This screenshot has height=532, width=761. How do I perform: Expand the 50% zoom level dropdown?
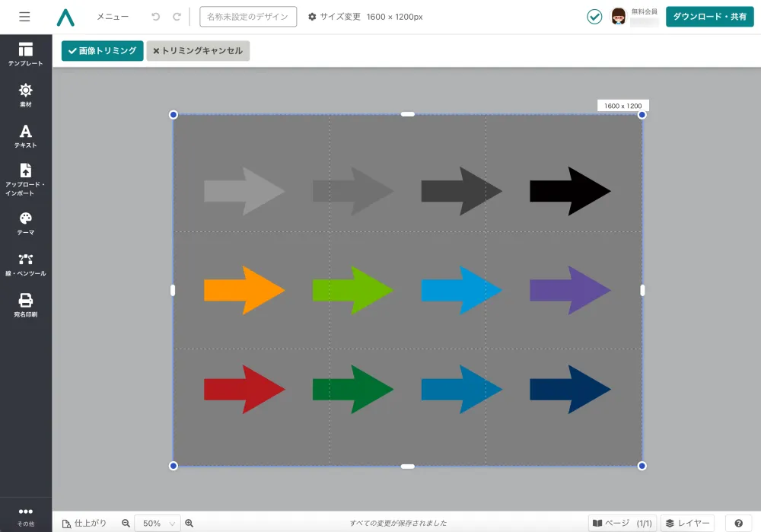[x=158, y=523]
